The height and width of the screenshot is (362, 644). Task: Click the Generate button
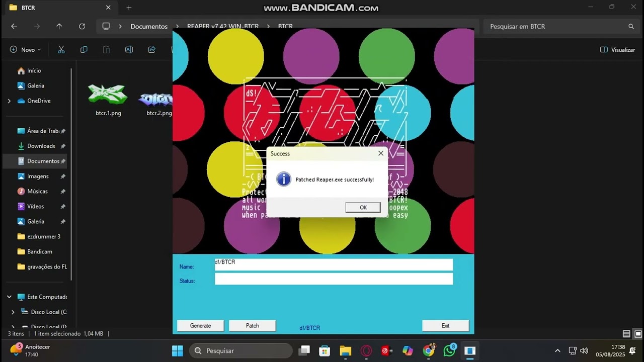200,325
